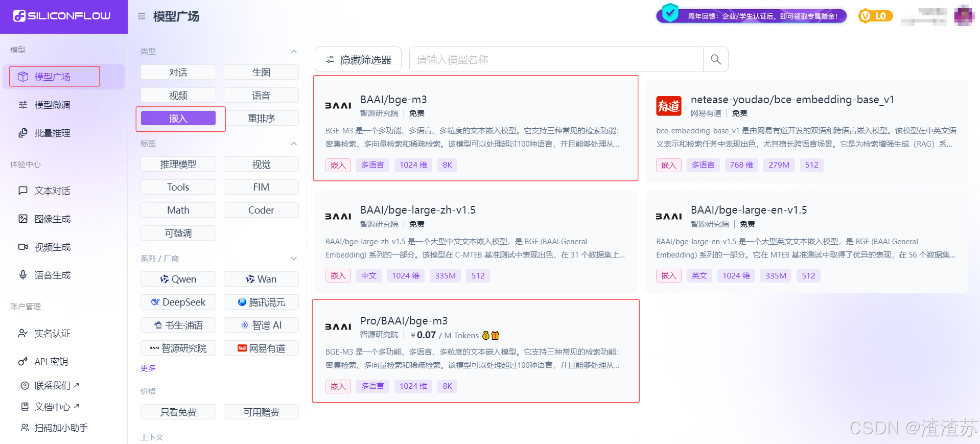This screenshot has width=980, height=444.
Task: Toggle the Math tag filter
Action: coord(178,210)
